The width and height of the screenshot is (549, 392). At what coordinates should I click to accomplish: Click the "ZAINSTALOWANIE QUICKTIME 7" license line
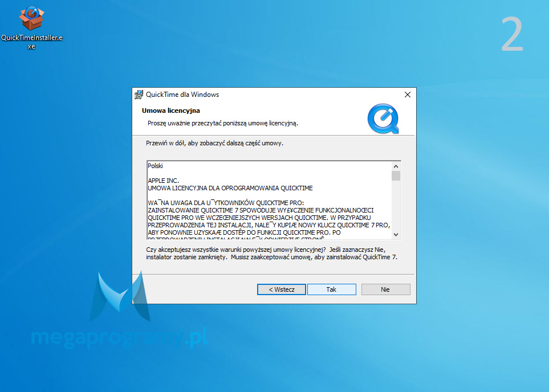click(x=261, y=210)
